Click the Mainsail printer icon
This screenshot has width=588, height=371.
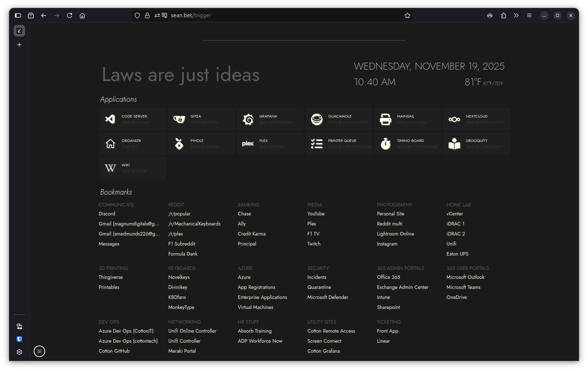386,119
